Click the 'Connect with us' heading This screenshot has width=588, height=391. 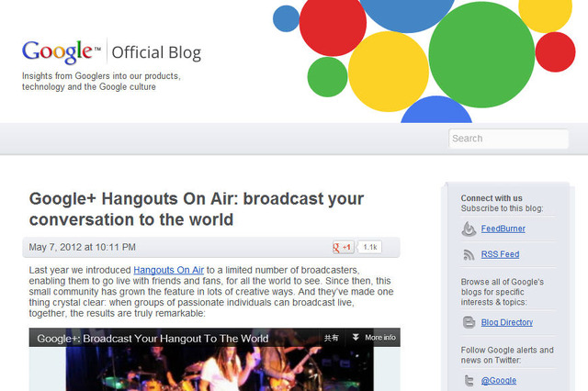click(x=492, y=198)
